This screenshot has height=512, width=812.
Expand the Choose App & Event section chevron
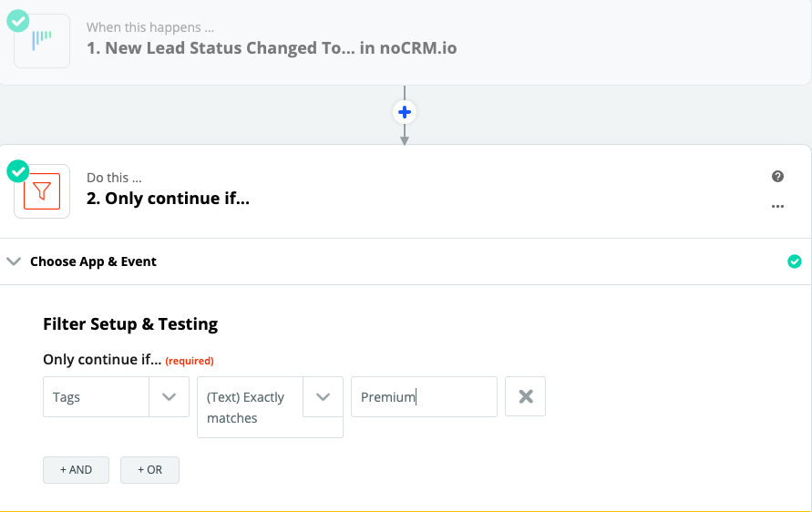pos(14,261)
